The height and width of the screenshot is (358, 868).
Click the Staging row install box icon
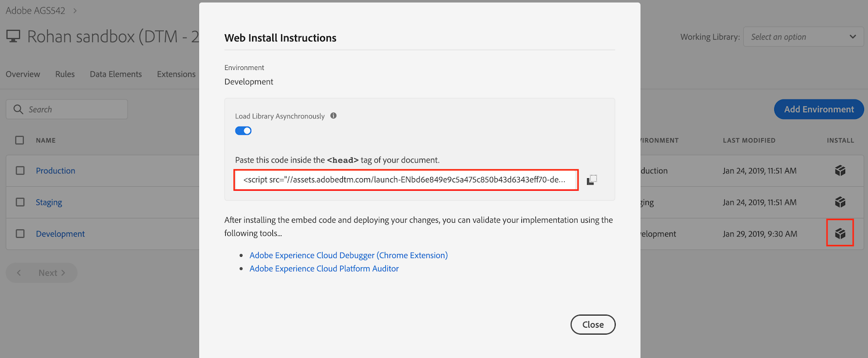click(x=840, y=202)
